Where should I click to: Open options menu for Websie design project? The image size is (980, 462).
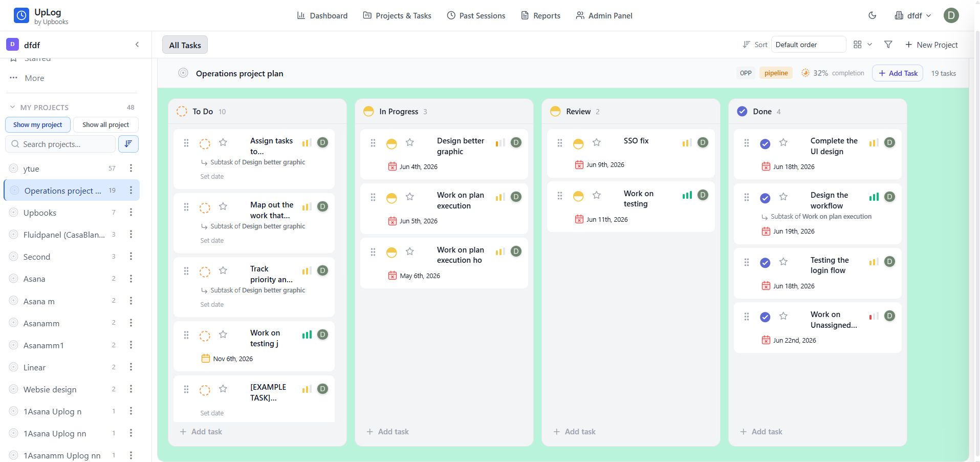pos(131,389)
